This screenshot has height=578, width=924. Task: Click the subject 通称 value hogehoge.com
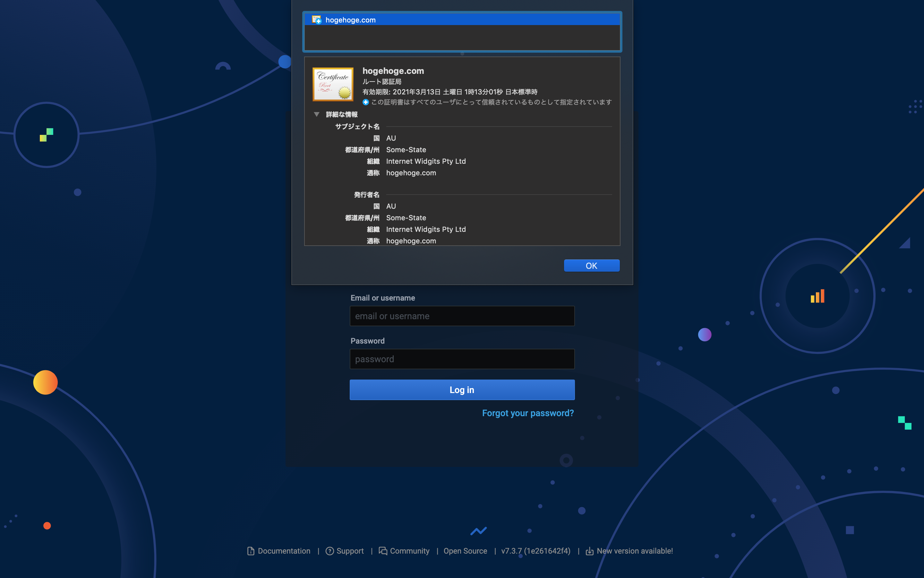tap(411, 173)
